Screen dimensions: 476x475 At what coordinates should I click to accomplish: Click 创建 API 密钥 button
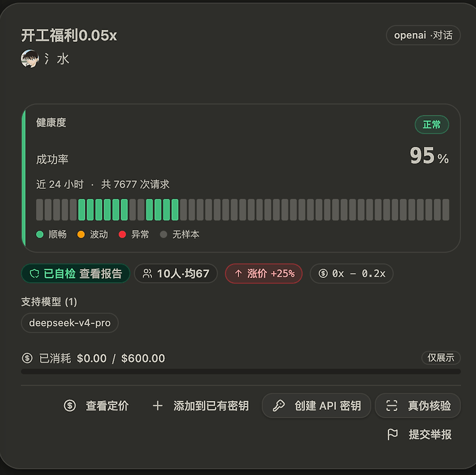316,405
